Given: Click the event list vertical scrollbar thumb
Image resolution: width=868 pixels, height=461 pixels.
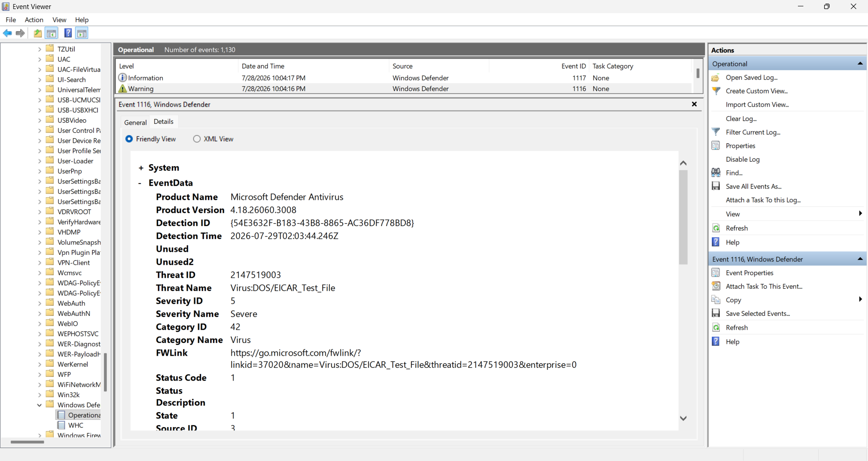Looking at the screenshot, I should tap(698, 73).
